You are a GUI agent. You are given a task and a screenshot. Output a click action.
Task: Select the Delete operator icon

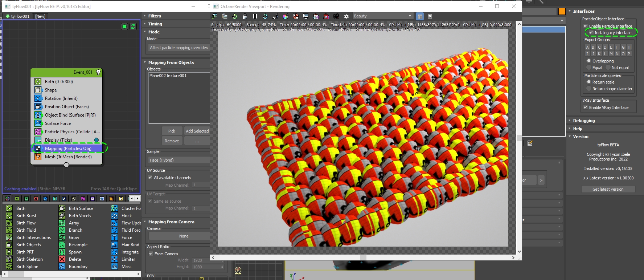coord(62,259)
